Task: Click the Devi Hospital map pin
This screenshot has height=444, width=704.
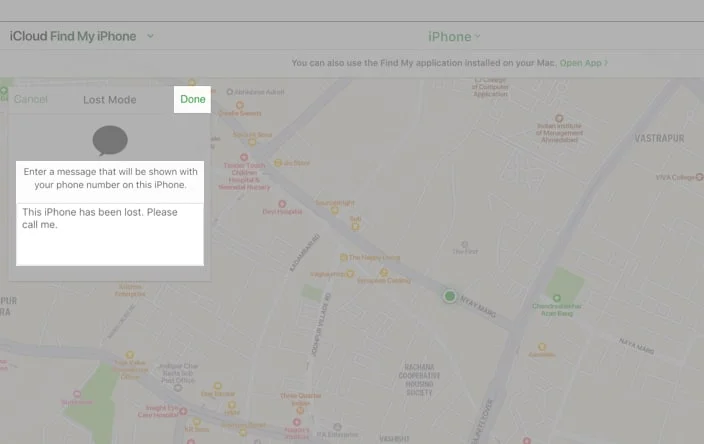Action: pyautogui.click(x=282, y=204)
